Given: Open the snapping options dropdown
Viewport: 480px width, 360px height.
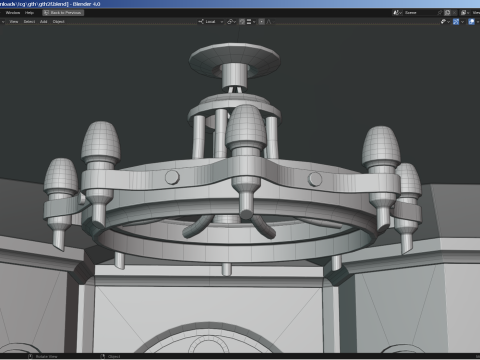Looking at the screenshot, I should [251, 22].
